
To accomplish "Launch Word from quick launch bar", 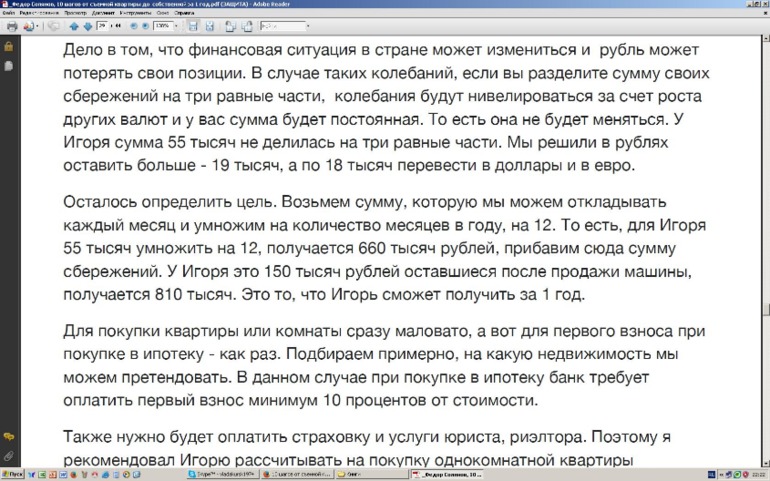I will point(63,475).
